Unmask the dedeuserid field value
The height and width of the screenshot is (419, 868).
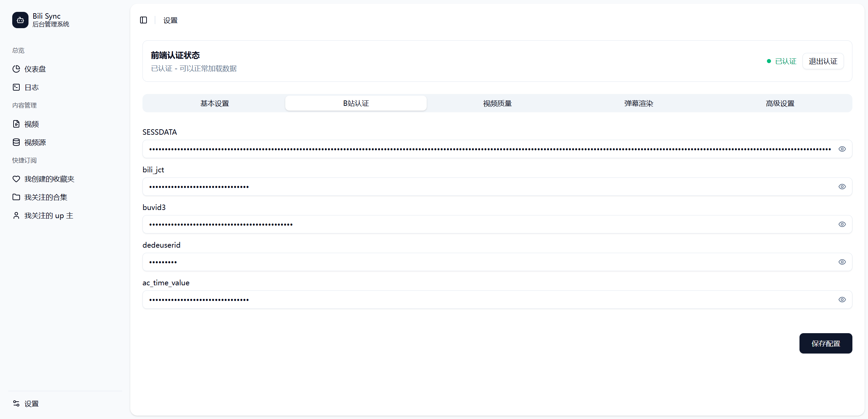coord(842,262)
